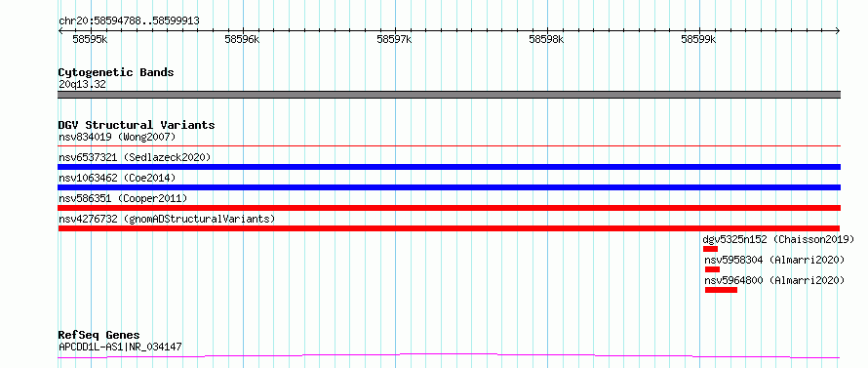Select the gray 20q13.32 cytogenetic band bar
868x368 pixels.
(449, 95)
